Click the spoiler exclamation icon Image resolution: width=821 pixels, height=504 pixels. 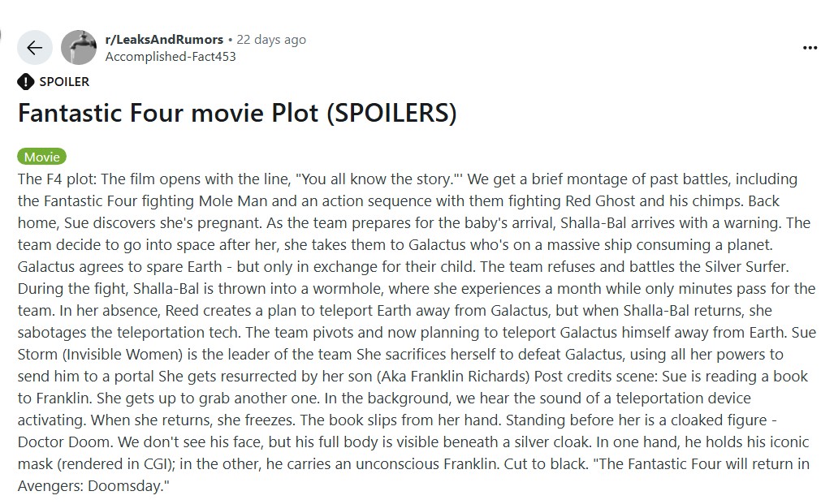click(26, 82)
